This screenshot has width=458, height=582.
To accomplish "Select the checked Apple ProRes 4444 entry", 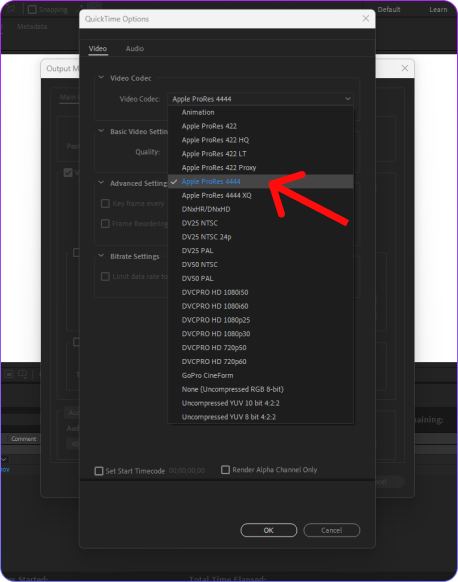I will 261,182.
